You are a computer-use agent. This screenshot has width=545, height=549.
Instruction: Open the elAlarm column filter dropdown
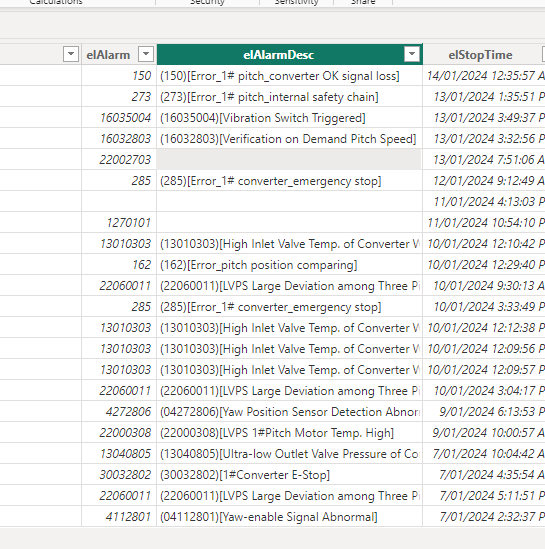[146, 54]
